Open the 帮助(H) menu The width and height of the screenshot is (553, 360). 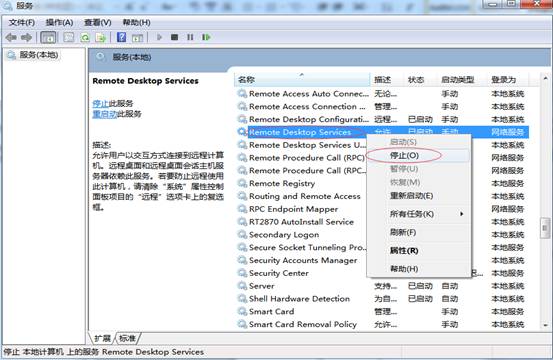(136, 23)
